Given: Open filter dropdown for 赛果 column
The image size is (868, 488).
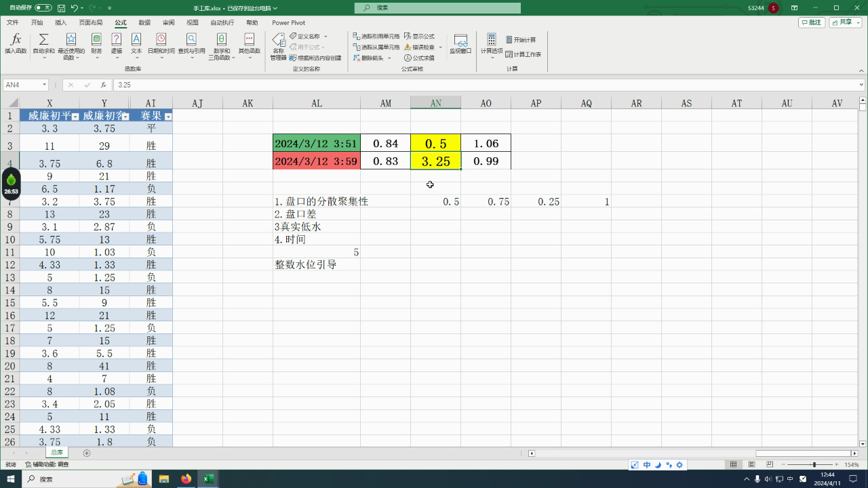Looking at the screenshot, I should (168, 117).
